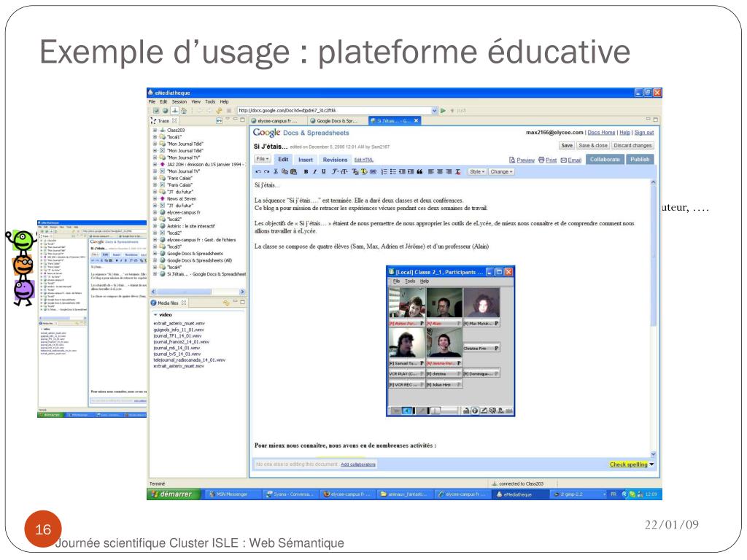
Task: Click the bulleted list icon
Action: (x=393, y=171)
